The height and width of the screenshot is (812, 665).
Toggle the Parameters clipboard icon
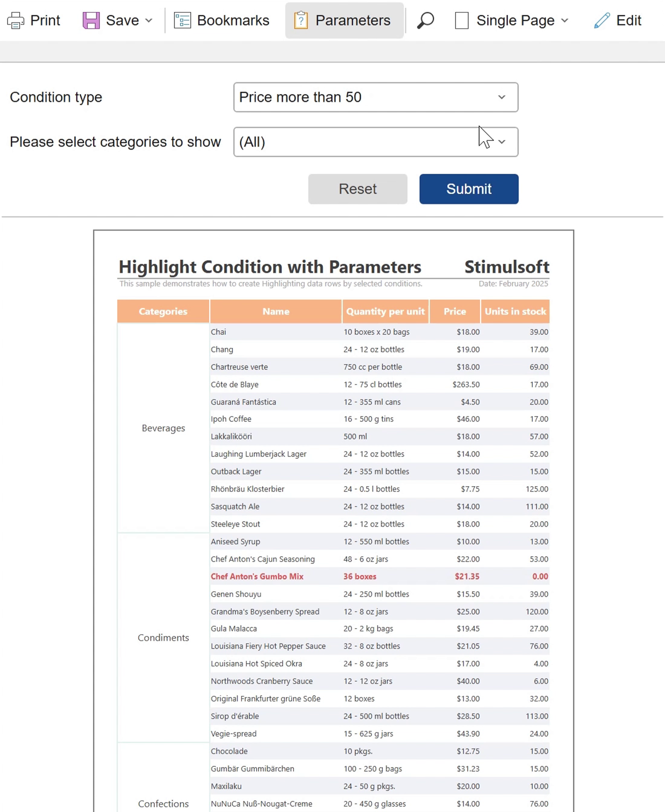tap(301, 21)
